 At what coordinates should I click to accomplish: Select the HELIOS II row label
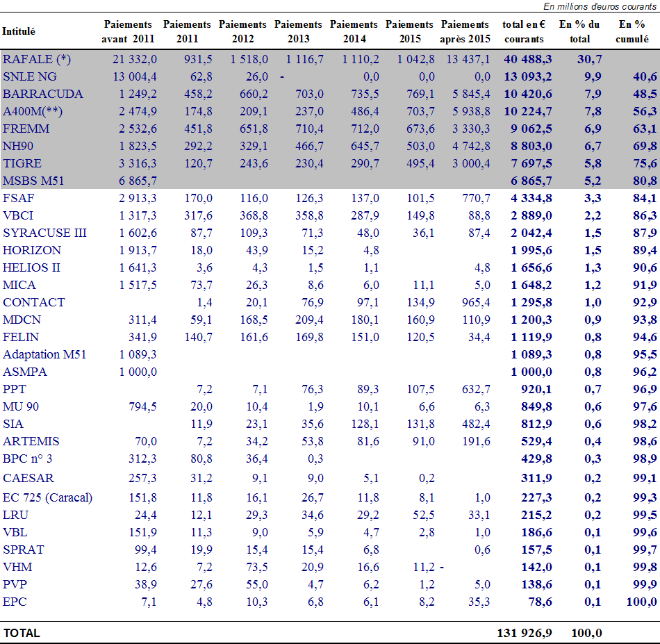[x=31, y=267]
